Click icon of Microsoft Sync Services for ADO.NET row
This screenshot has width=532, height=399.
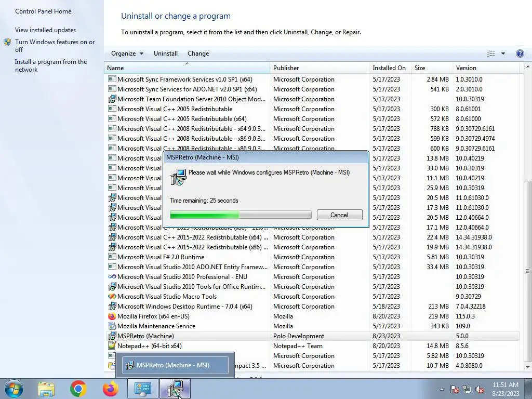pos(112,89)
